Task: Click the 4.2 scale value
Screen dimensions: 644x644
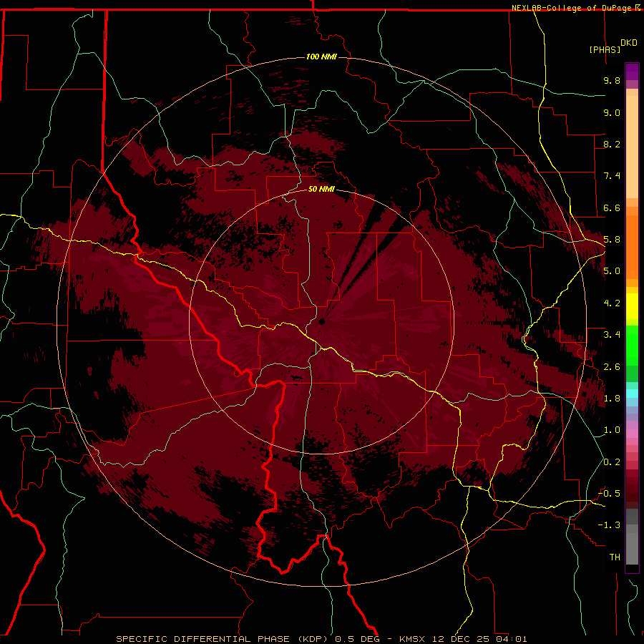Action: click(x=612, y=303)
